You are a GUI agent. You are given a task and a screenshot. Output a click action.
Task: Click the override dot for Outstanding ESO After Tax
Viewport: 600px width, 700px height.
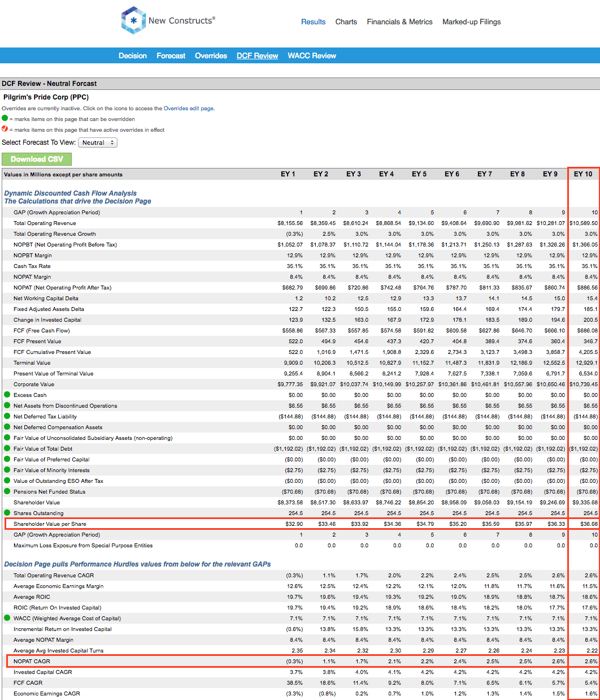[7, 481]
